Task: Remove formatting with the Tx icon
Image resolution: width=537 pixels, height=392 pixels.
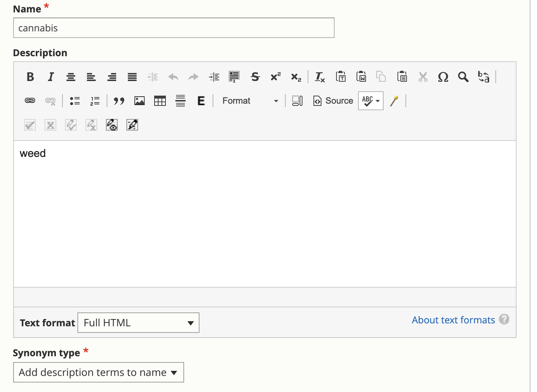Action: (320, 77)
